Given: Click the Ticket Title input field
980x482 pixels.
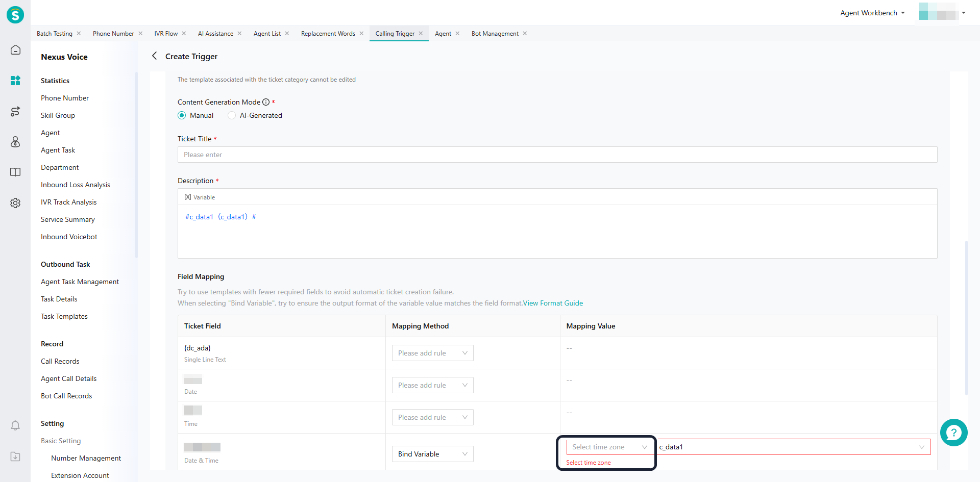Looking at the screenshot, I should point(557,155).
